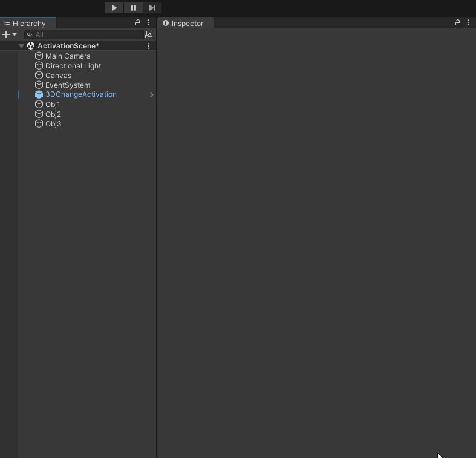Click the Hierarchy search magnifier icon
The height and width of the screenshot is (458, 476).
coord(30,34)
